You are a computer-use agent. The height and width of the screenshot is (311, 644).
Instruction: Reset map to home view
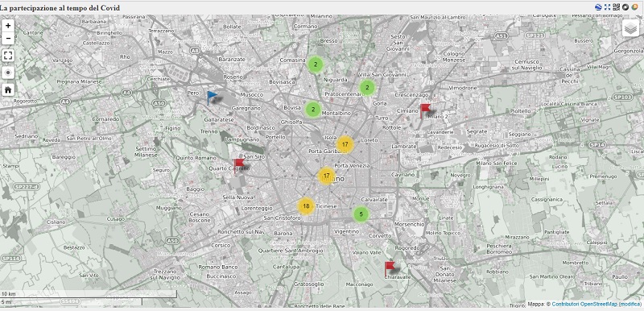coord(8,89)
